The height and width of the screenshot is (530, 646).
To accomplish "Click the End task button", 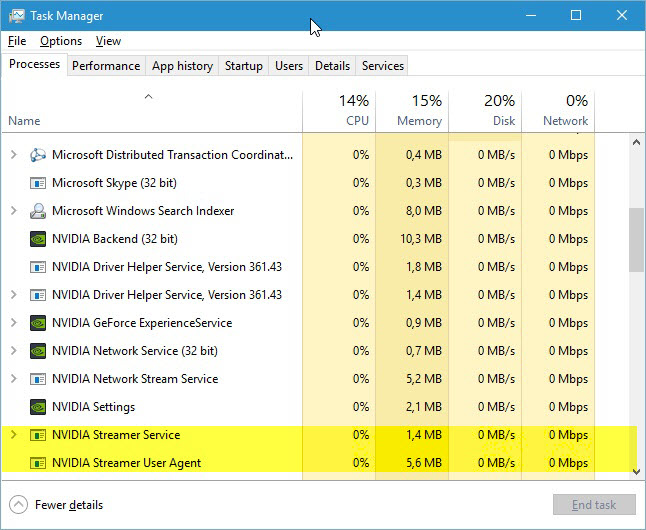I will pyautogui.click(x=594, y=505).
